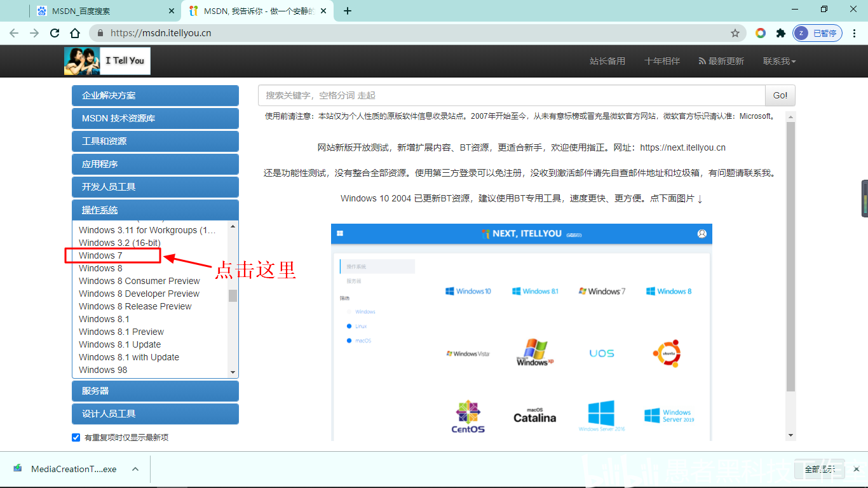Uncheck 有重复项时仅显示最新项 checkbox
This screenshot has height=488, width=868.
click(x=76, y=437)
